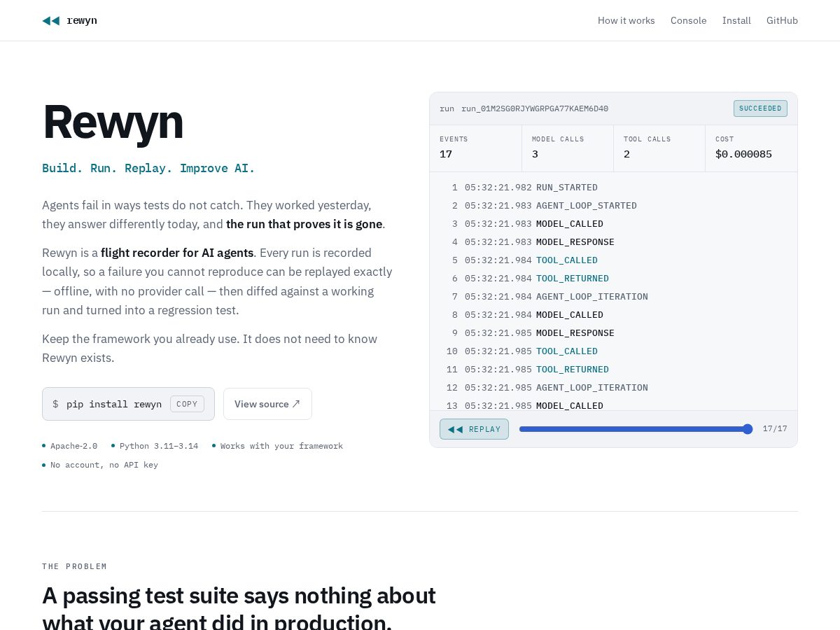Copy the pip install command
Image resolution: width=840 pixels, height=630 pixels.
(x=187, y=404)
